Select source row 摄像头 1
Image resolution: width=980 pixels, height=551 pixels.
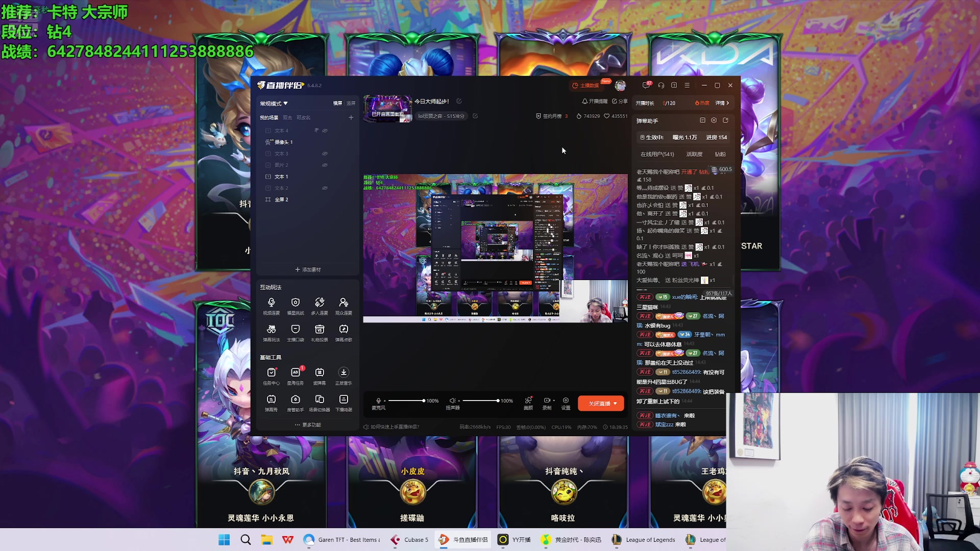307,142
